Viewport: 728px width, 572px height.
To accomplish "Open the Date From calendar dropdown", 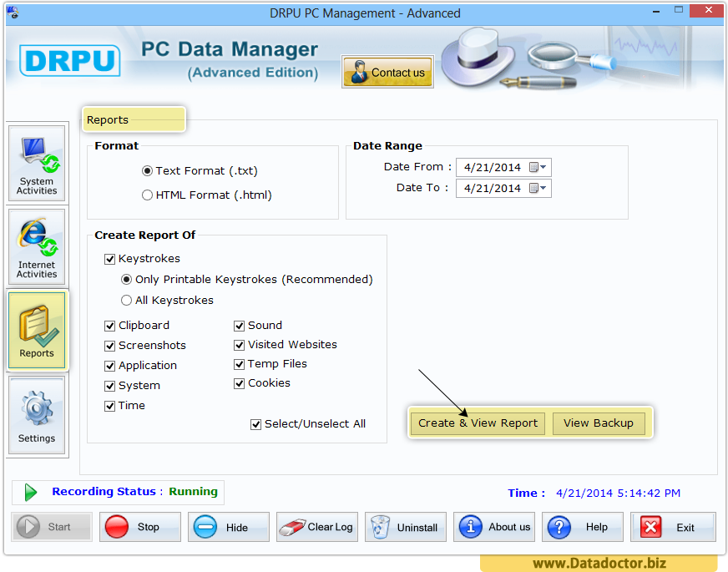I will pos(538,167).
